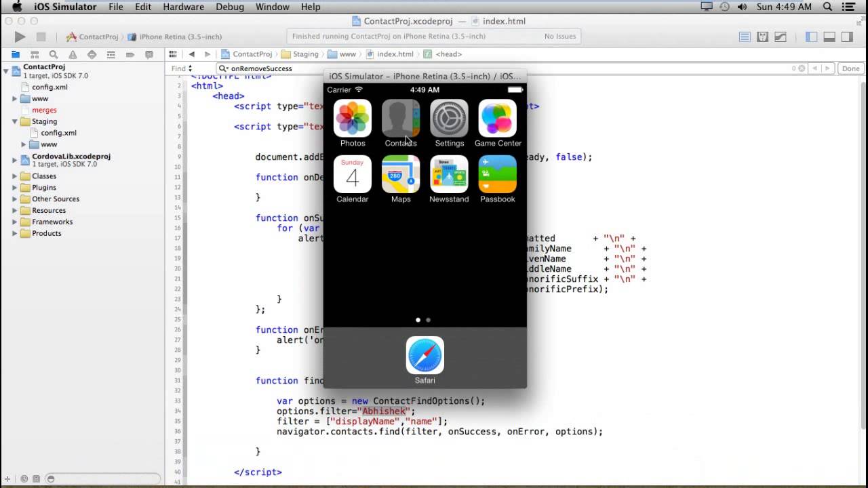Open Spotlight search in menu bar
The height and width of the screenshot is (488, 868).
click(x=827, y=7)
